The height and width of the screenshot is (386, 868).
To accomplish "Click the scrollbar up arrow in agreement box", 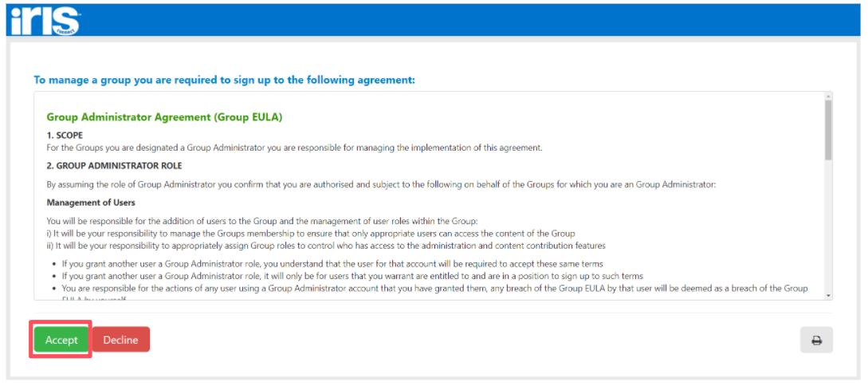I will (x=828, y=96).
